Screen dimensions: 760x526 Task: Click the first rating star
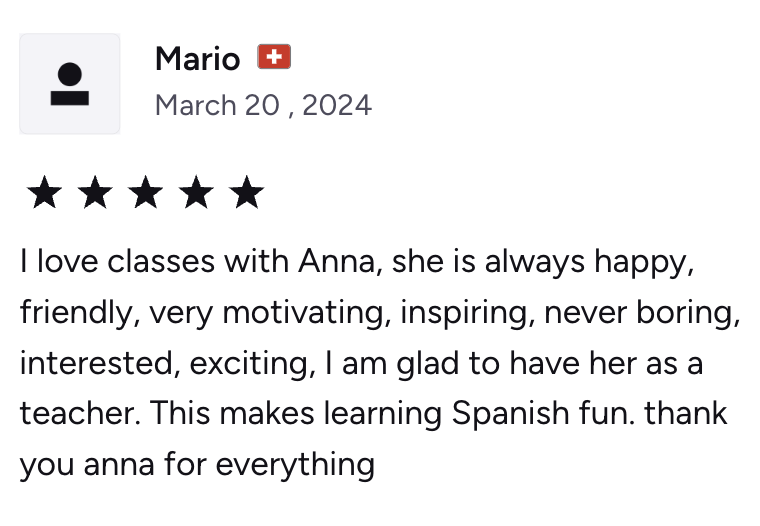coord(45,192)
